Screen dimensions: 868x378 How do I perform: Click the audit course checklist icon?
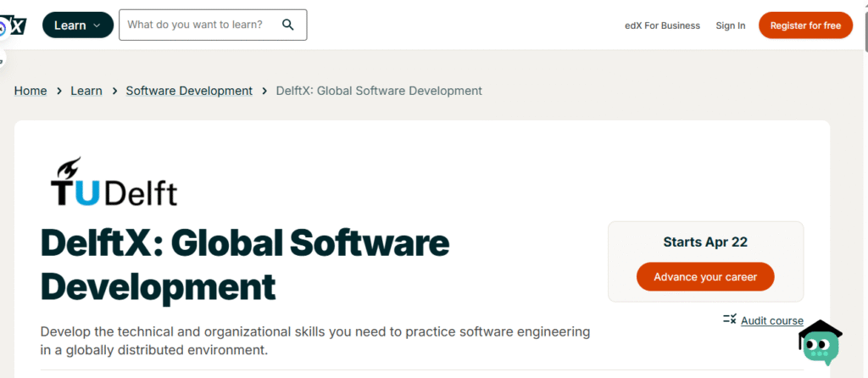730,319
